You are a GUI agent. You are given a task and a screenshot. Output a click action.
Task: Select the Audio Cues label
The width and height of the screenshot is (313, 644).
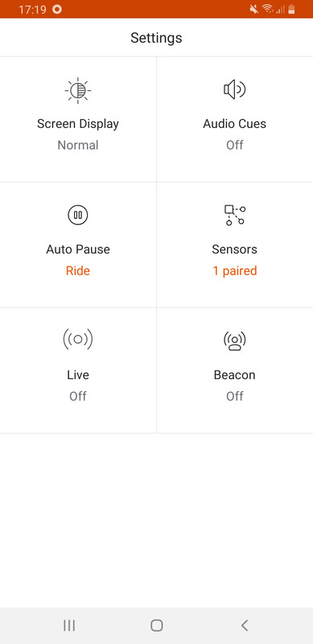[x=234, y=124]
